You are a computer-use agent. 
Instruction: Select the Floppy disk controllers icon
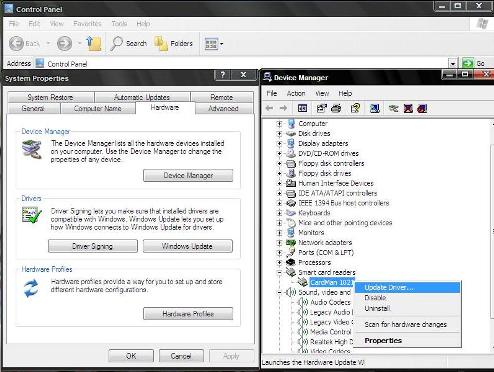point(291,163)
